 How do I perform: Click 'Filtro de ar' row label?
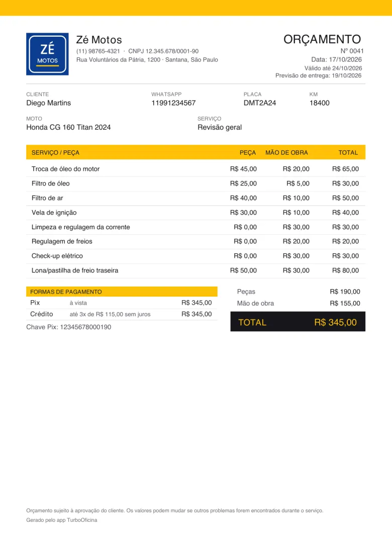(x=47, y=198)
